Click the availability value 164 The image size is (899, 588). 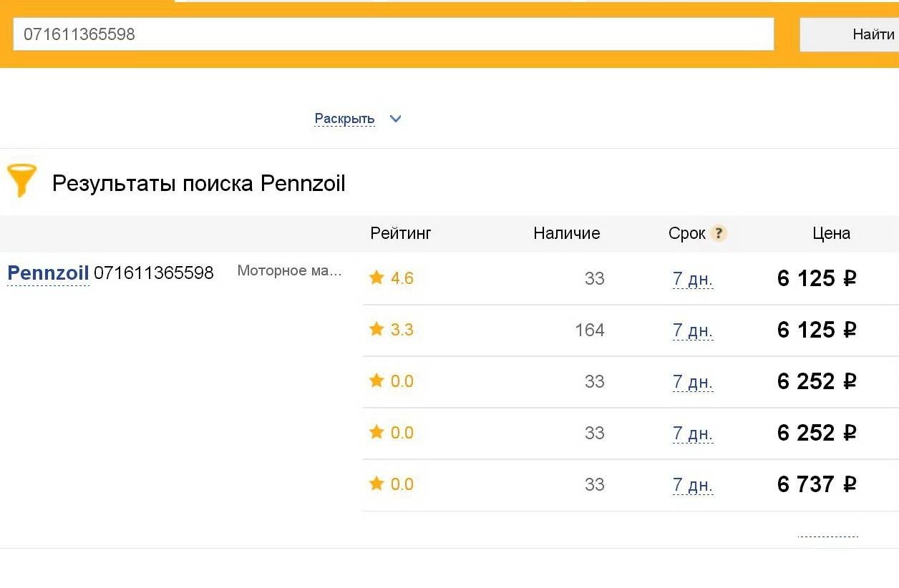pos(590,330)
